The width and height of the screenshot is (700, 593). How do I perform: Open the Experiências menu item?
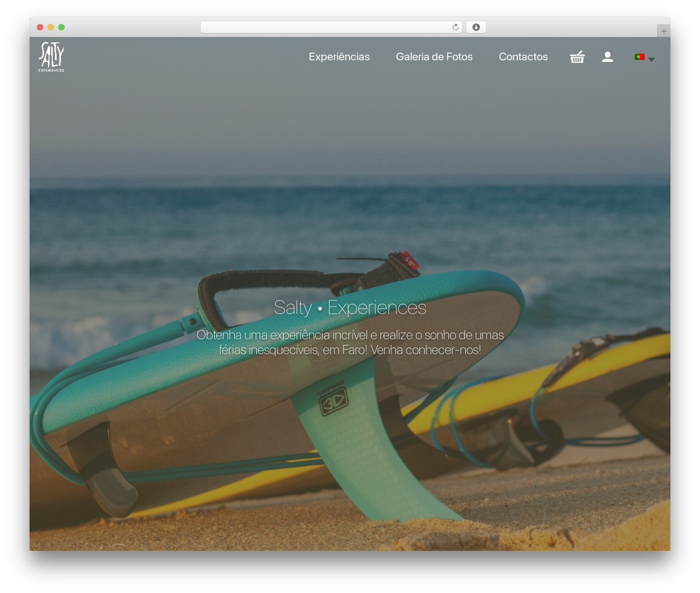[x=339, y=57]
